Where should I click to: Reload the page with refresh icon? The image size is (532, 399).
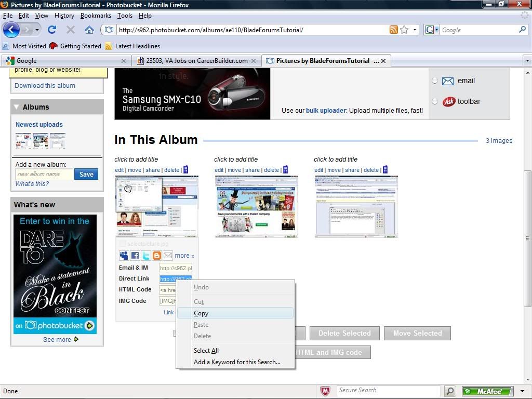pyautogui.click(x=52, y=30)
